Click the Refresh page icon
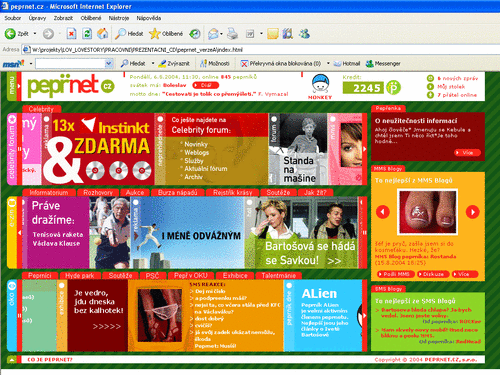Viewport: 500px width, 375px height. coord(87,33)
